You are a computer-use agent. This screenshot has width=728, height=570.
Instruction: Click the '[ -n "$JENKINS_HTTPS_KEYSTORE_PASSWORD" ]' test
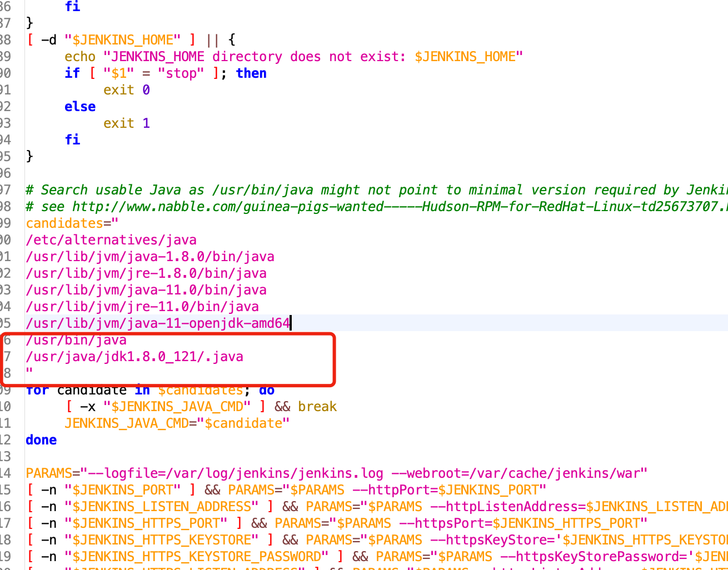185,557
